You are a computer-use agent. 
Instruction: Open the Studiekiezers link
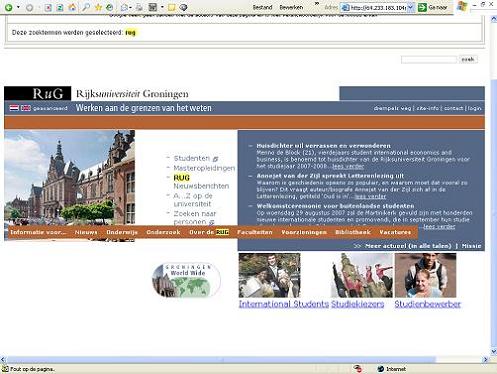[x=357, y=304]
